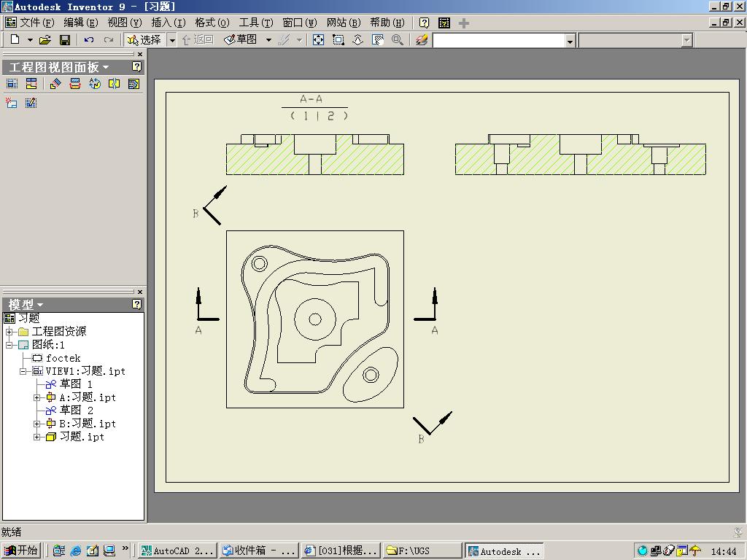Click the visual syllabus icon in the menu bar

pos(444,23)
